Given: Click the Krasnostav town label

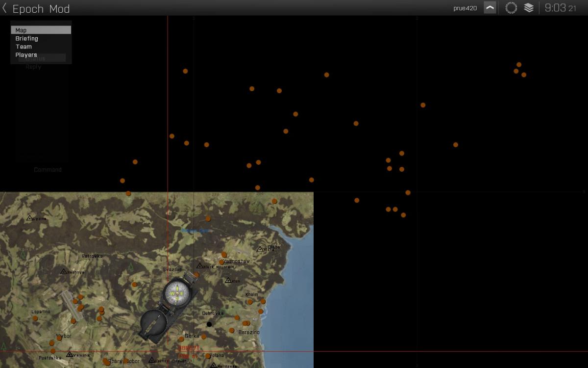Looking at the screenshot, I should (x=236, y=261).
